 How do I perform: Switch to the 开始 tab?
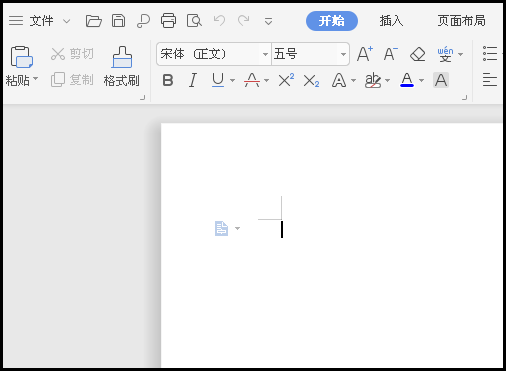tap(332, 21)
